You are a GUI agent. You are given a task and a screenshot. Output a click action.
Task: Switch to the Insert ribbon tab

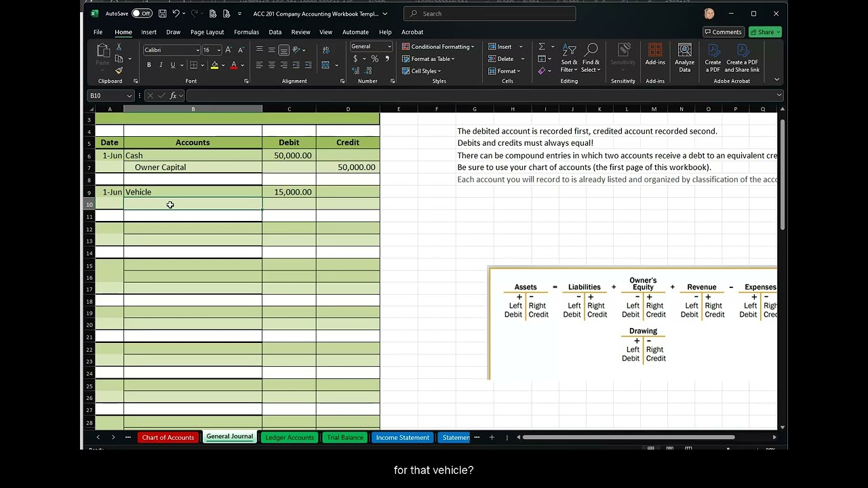pos(149,32)
